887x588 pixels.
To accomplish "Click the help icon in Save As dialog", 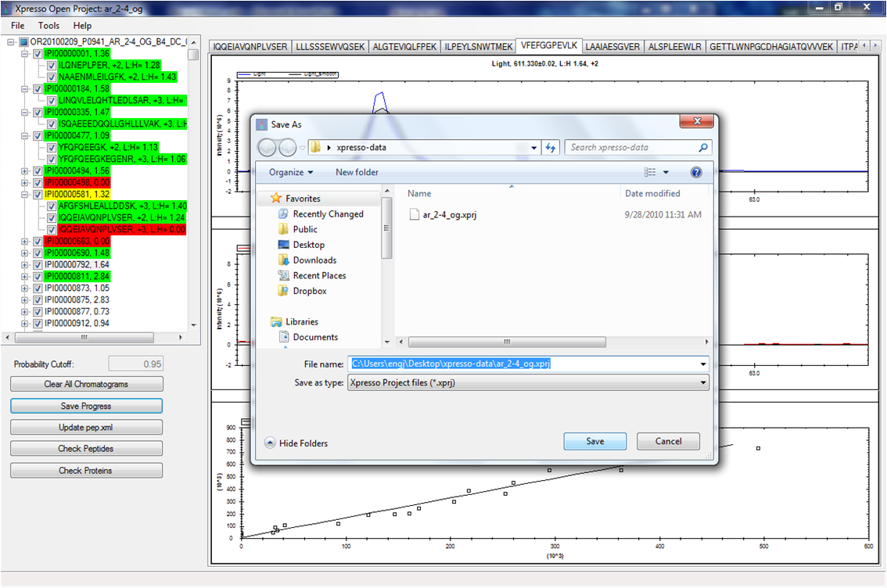I will tap(696, 172).
